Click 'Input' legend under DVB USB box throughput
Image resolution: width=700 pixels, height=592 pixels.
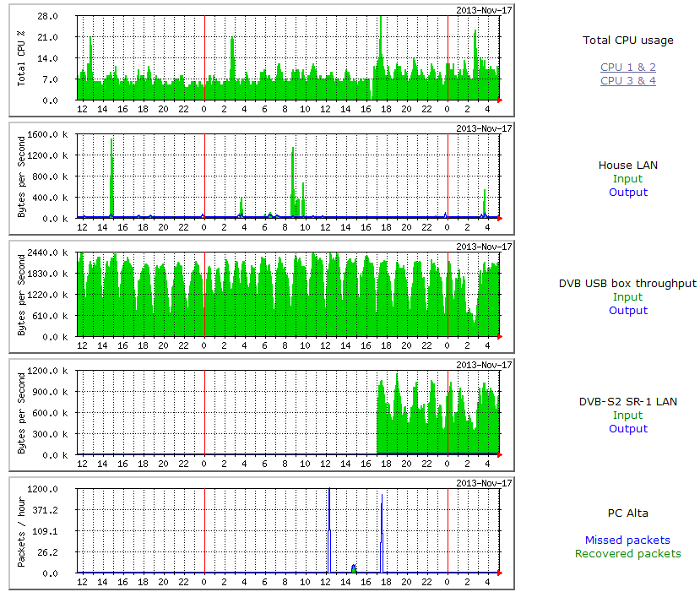[627, 297]
